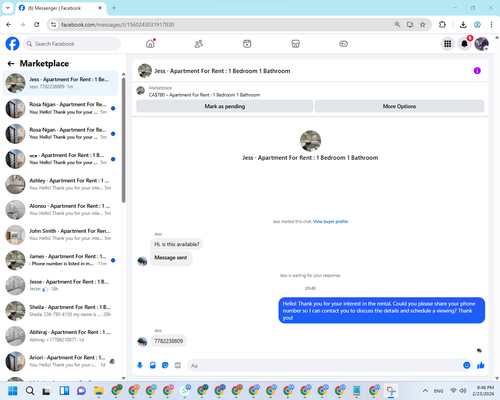This screenshot has width=500, height=400.
Task: Open the Windows Start menu
Action: 13,391
